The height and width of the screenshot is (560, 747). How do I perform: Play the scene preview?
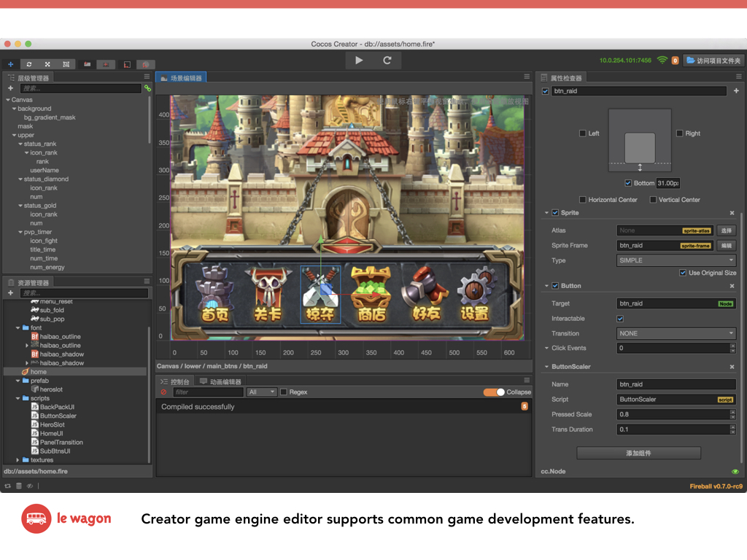click(359, 61)
